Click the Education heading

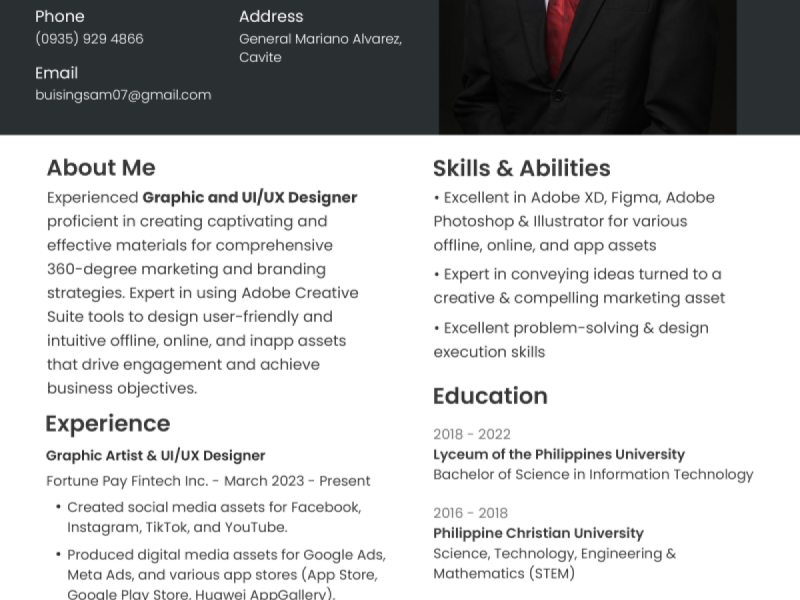tap(490, 395)
